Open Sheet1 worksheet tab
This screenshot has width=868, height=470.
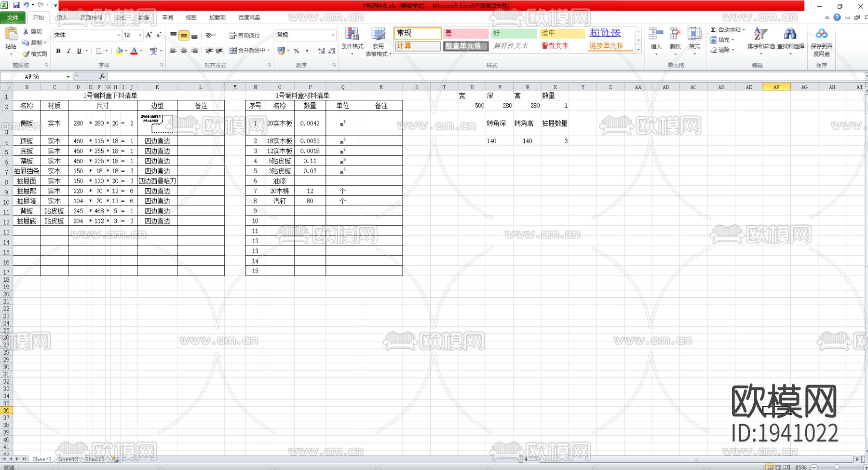(x=42, y=459)
